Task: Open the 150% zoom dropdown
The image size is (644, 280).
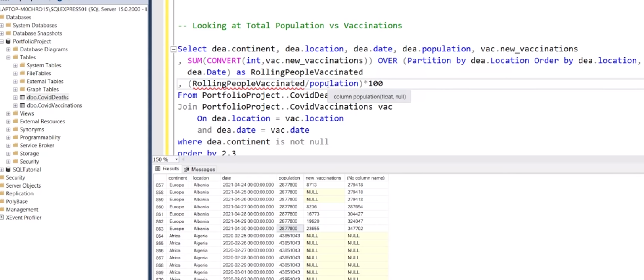Action: click(176, 159)
